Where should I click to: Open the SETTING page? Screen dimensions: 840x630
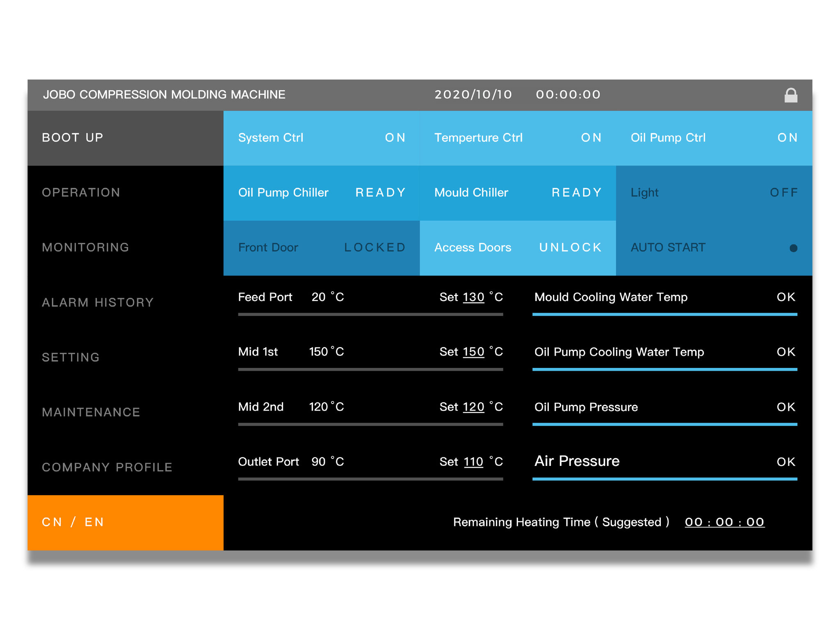pos(71,357)
